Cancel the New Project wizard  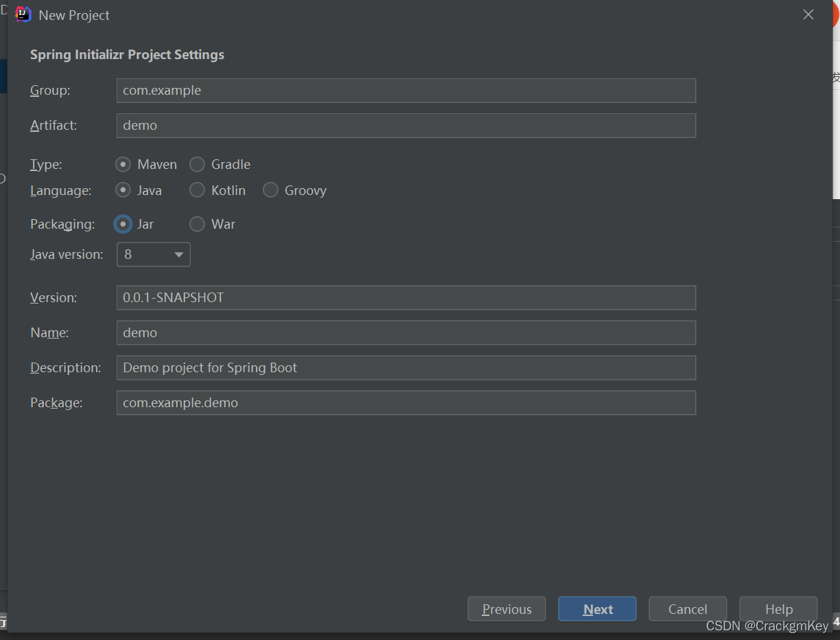[688, 609]
